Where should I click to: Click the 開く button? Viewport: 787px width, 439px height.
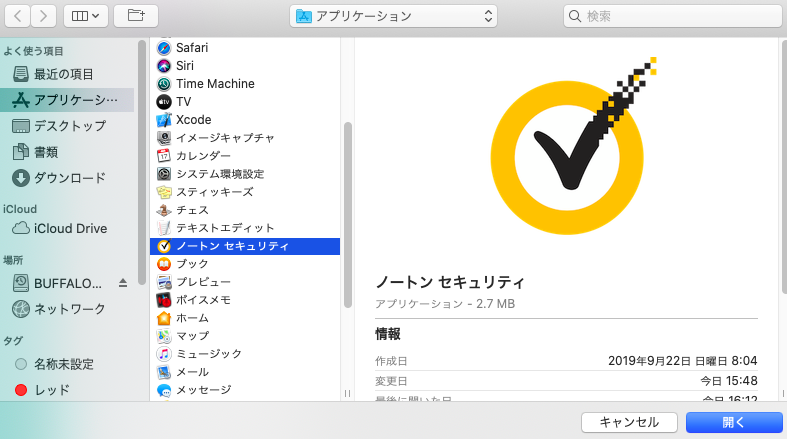[x=734, y=422]
